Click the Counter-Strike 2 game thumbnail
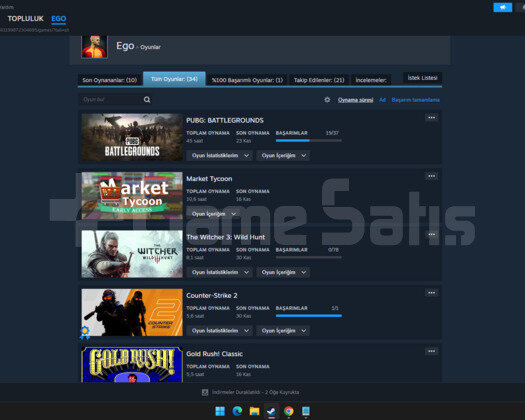This screenshot has height=420, width=525. 132,312
